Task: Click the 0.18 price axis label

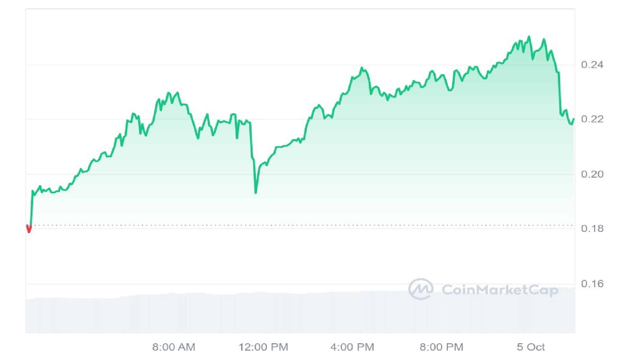Action: tap(592, 229)
